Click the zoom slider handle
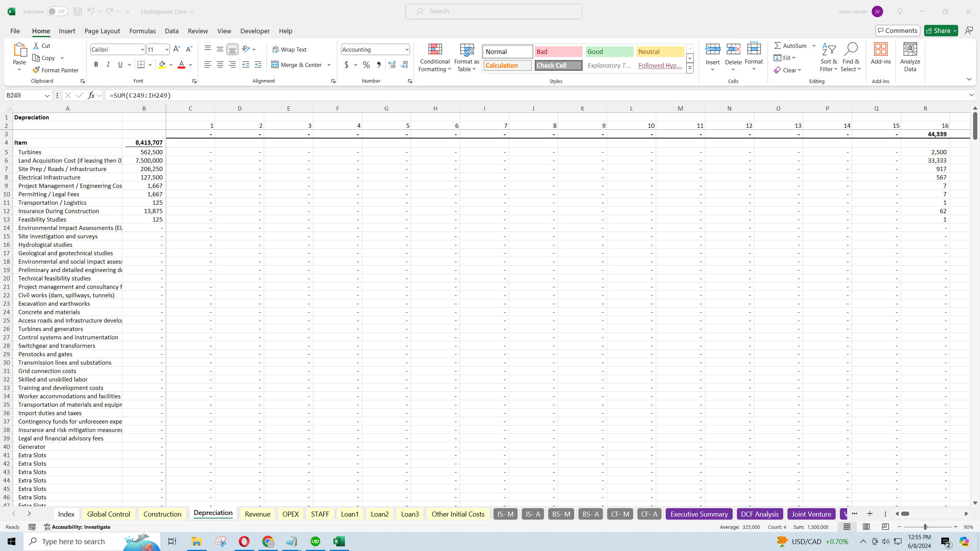This screenshot has width=980, height=551. 925,527
